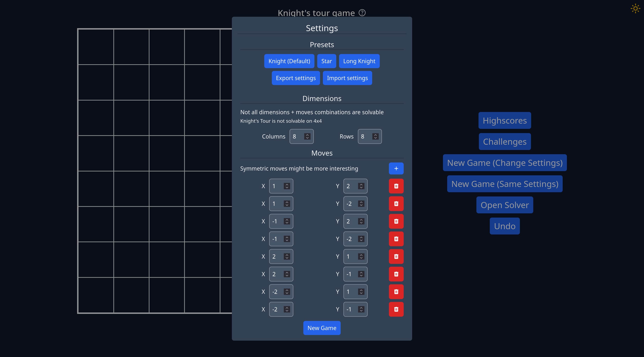Image resolution: width=644 pixels, height=357 pixels.
Task: Add a new move with plus button
Action: click(396, 168)
